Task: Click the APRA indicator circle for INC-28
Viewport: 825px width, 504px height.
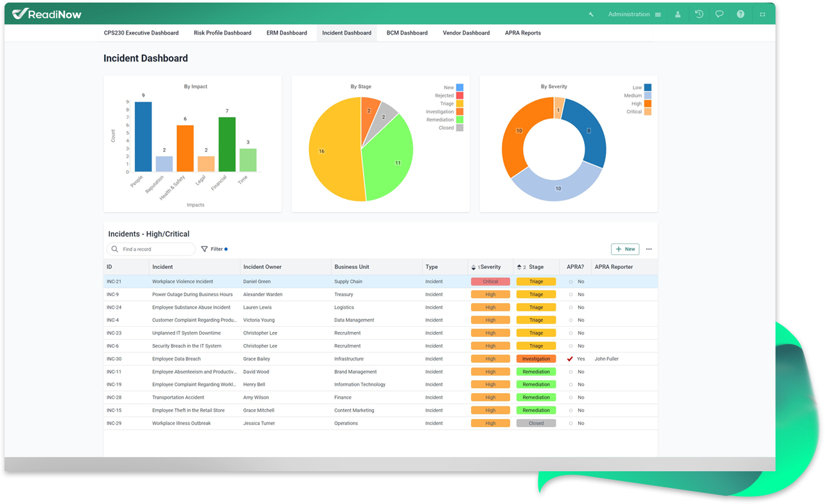Action: pos(570,397)
